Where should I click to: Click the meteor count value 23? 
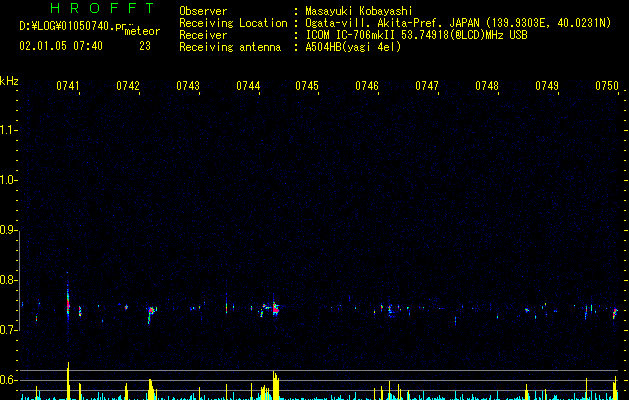coord(145,46)
